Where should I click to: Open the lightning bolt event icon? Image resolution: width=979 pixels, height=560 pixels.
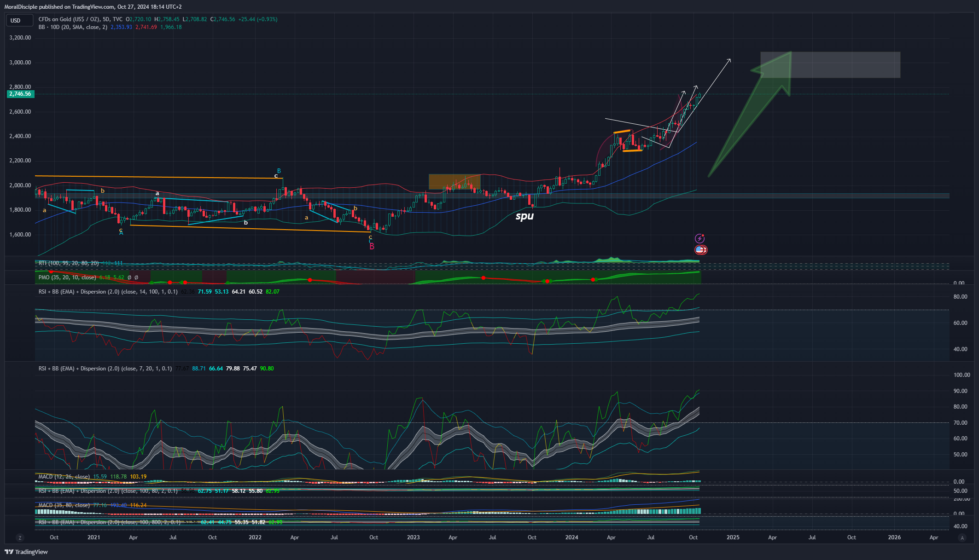point(699,238)
